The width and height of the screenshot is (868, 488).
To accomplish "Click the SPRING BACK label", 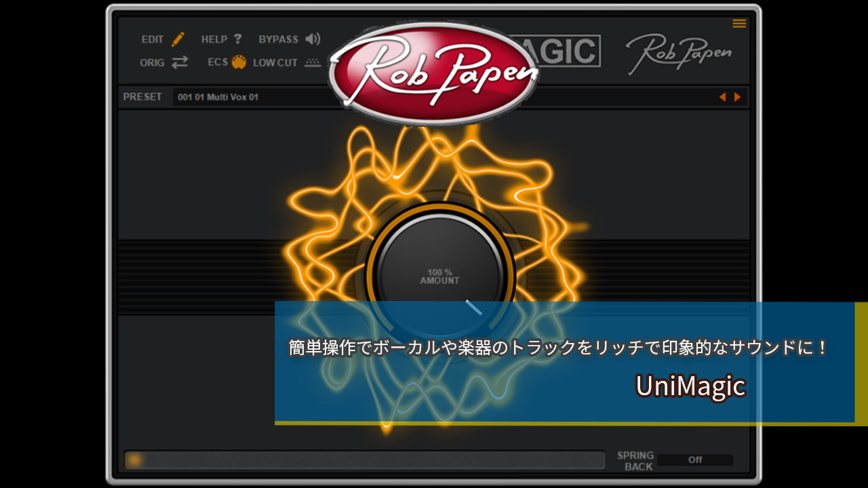I will click(635, 461).
